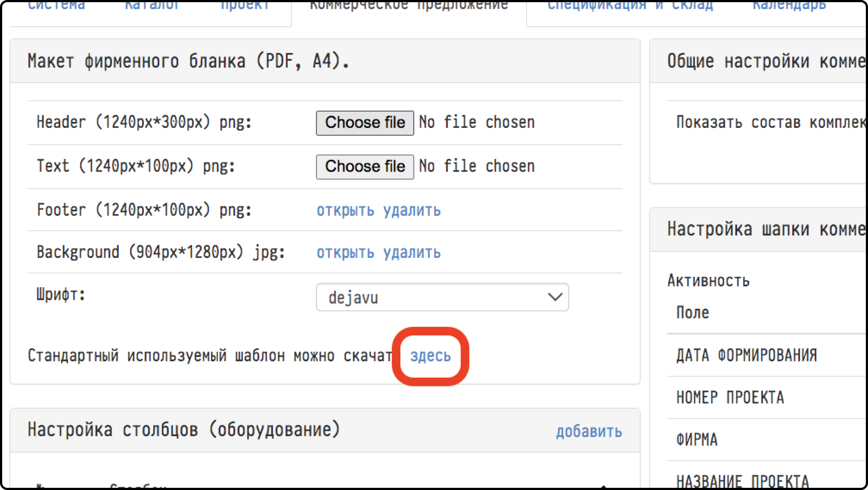Click the ДАТА ФОРМИРОВАНИЯ field row
The image size is (868, 490).
(746, 356)
